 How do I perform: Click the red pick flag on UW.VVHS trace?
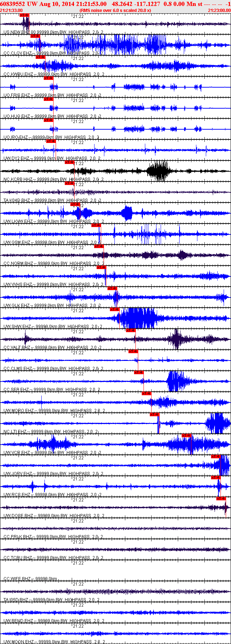point(101,267)
